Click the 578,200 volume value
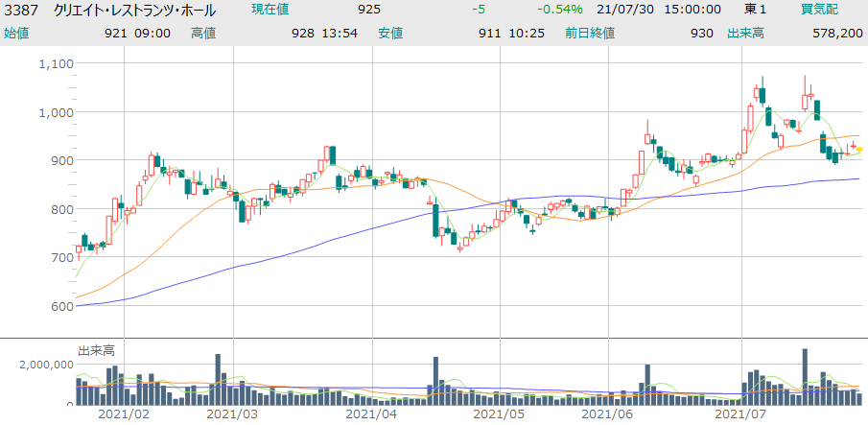868x425 pixels. click(837, 33)
